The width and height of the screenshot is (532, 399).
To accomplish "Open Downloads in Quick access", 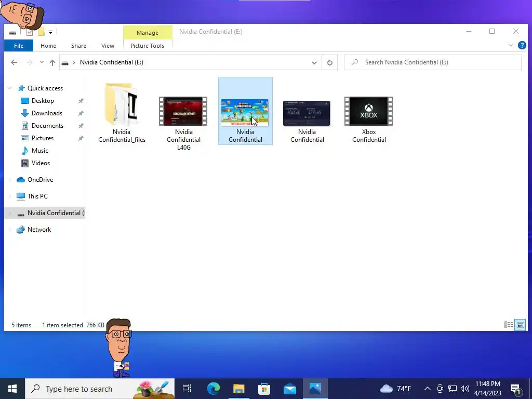I will 46,113.
